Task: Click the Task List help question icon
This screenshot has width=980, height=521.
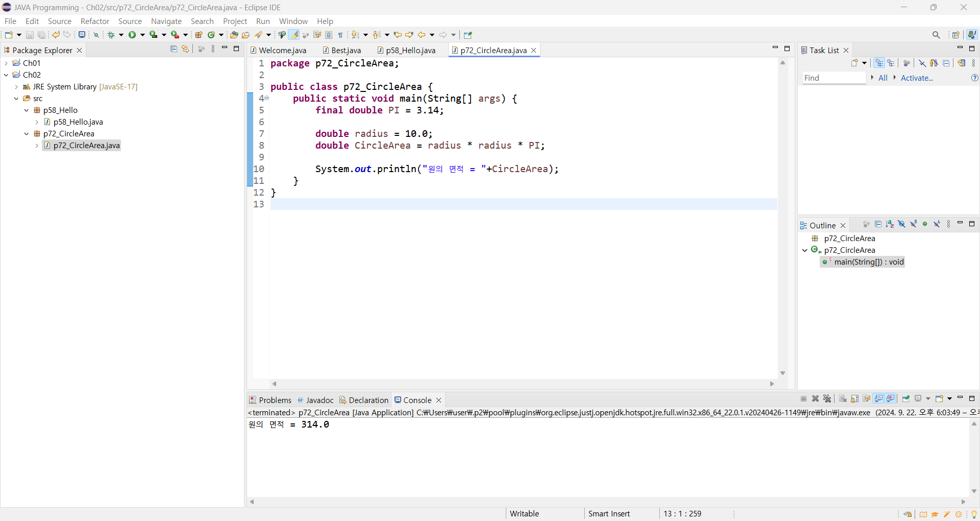Action: pyautogui.click(x=974, y=78)
